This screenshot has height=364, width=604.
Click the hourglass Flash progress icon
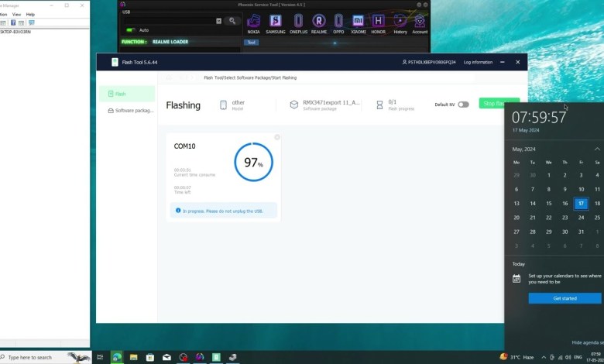(x=379, y=105)
